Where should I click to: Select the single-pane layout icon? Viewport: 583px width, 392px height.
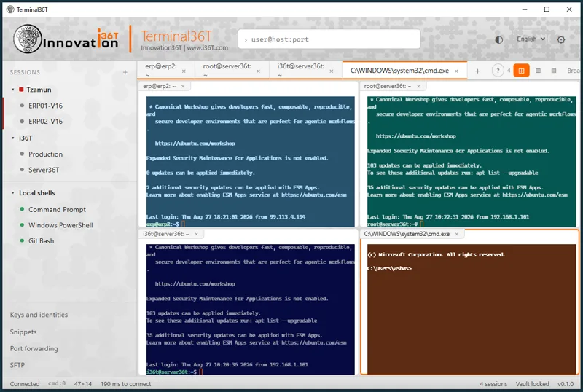[554, 70]
